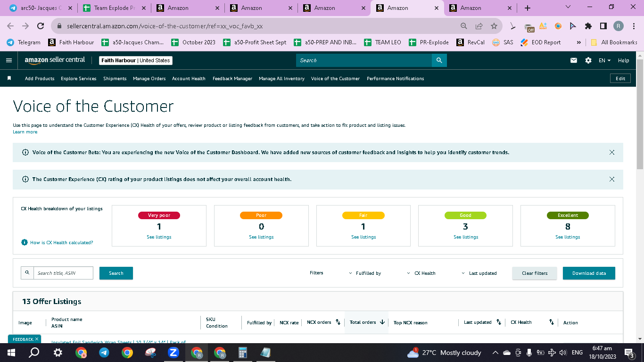The width and height of the screenshot is (644, 362).
Task: Click the Amazon Seller Central logo
Action: pos(55,60)
